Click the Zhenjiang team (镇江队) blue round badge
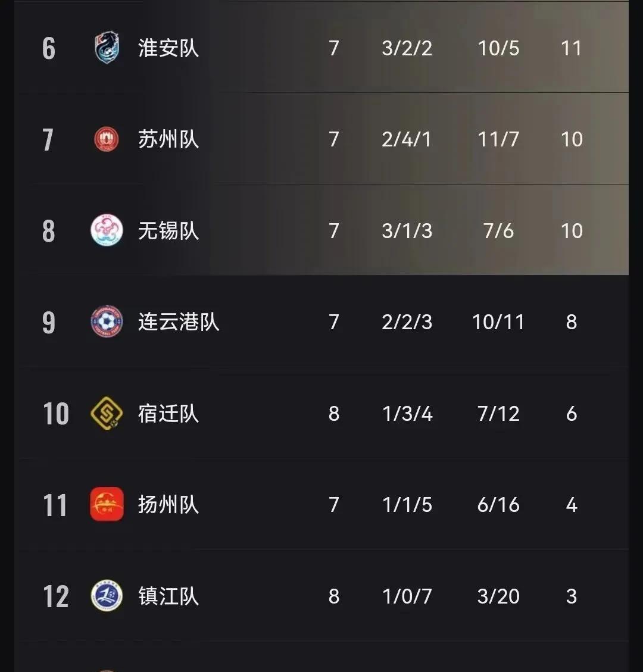643x672 pixels. tap(107, 596)
